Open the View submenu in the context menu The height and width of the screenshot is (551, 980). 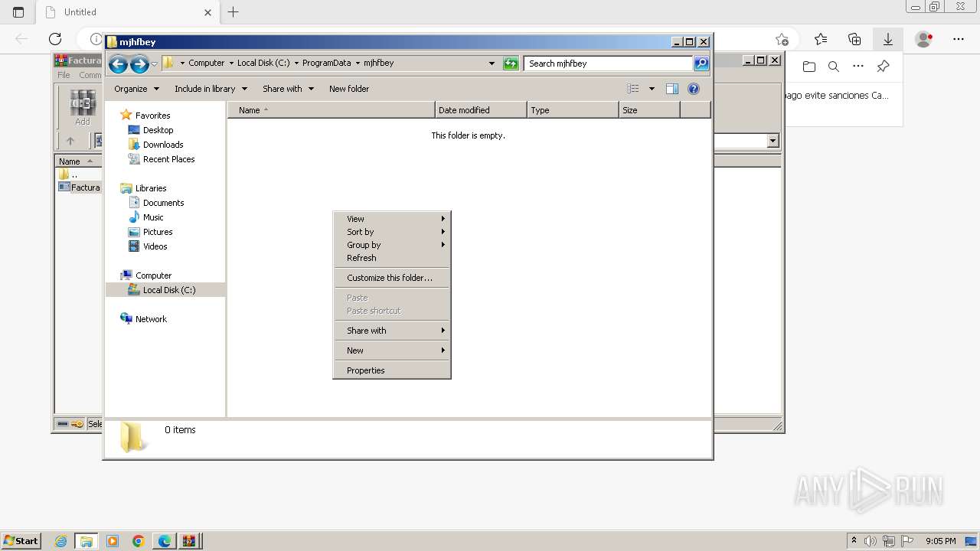[x=392, y=219]
